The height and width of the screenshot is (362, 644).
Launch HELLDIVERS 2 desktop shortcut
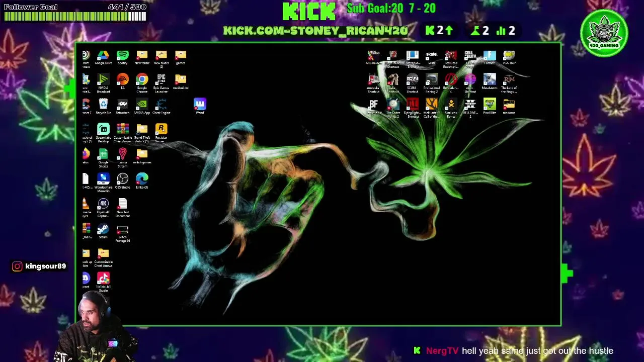click(x=470, y=109)
